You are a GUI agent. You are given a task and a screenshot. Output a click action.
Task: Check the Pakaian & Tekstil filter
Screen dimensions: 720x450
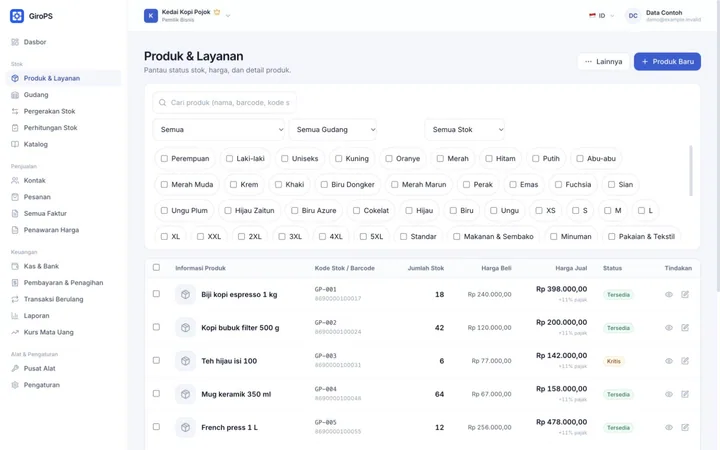click(612, 236)
